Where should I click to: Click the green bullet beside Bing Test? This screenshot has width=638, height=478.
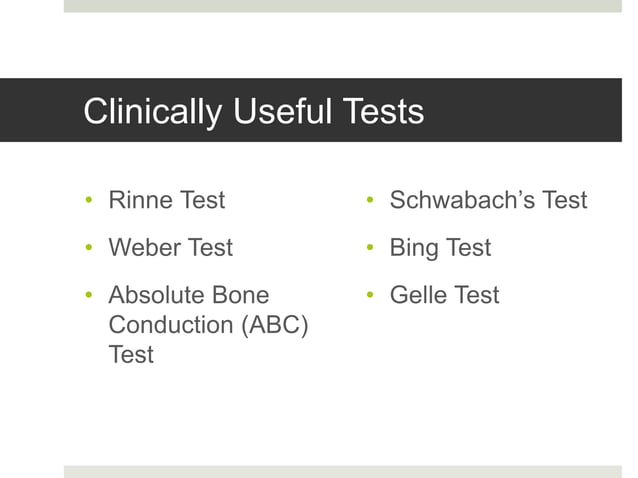click(370, 247)
